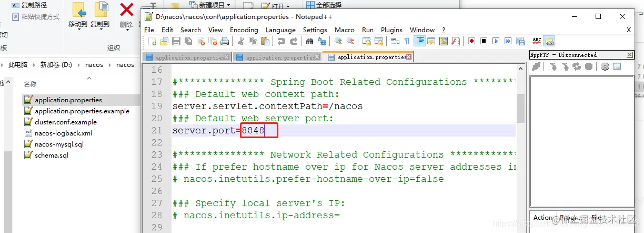Image resolution: width=644 pixels, height=233 pixels.
Task: Open Find with the binoculars icon
Action: click(309, 41)
